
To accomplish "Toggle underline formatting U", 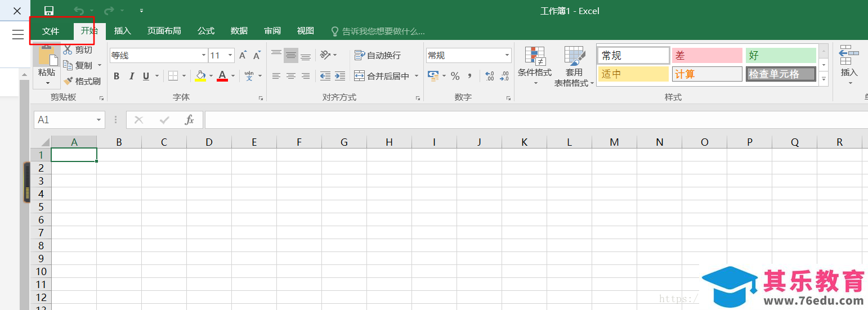I will 146,76.
